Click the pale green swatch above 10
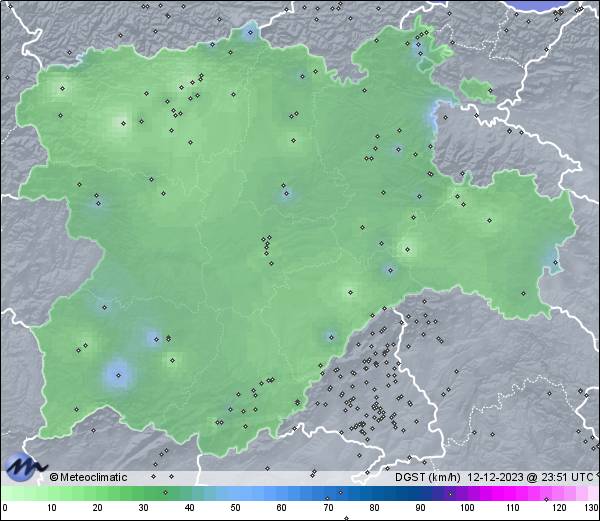600x521 pixels. (x=52, y=493)
